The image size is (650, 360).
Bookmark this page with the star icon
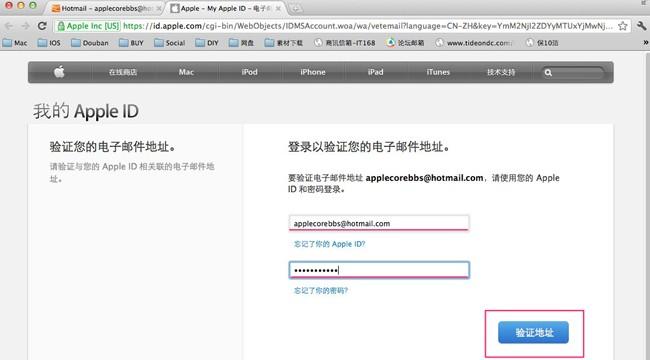coord(622,26)
